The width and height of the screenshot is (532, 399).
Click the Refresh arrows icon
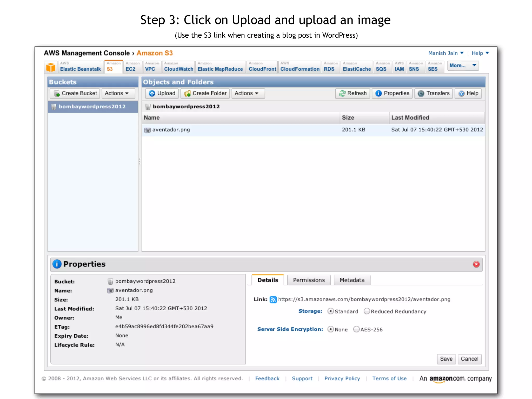click(x=342, y=94)
